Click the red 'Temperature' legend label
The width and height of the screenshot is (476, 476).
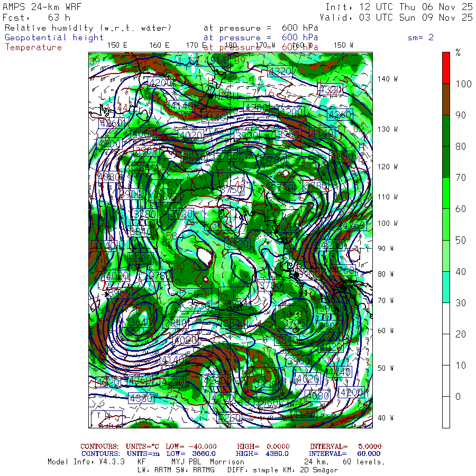pyautogui.click(x=33, y=47)
